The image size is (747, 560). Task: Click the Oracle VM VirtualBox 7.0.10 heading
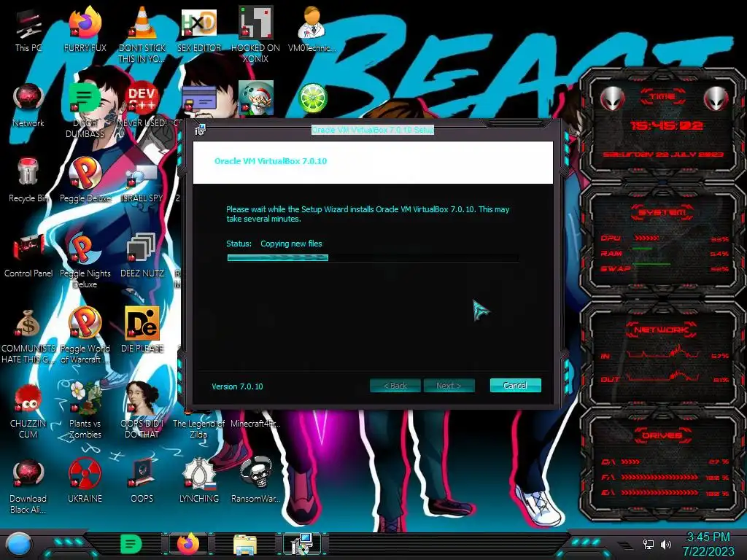pos(271,161)
